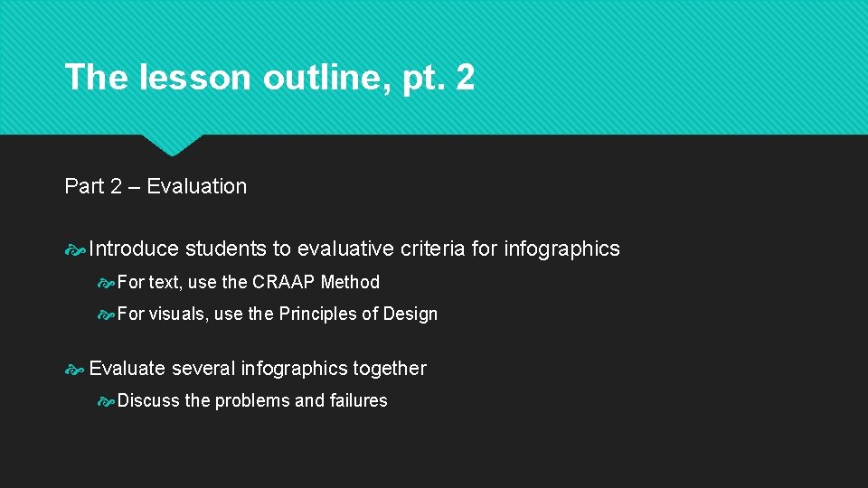Click the teal triangle pointer below the header
Image resolution: width=868 pixels, height=488 pixels.
[172, 145]
